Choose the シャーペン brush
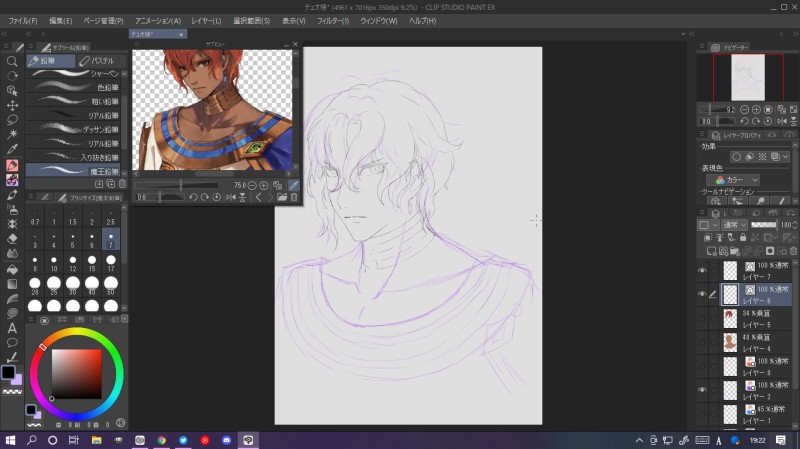The height and width of the screenshot is (449, 800). (73, 73)
